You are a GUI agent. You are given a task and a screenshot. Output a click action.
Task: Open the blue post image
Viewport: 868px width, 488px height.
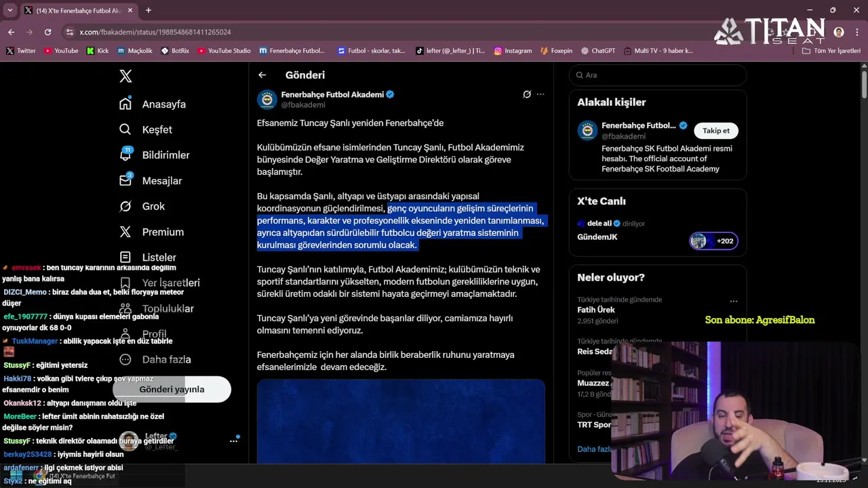coord(401,422)
